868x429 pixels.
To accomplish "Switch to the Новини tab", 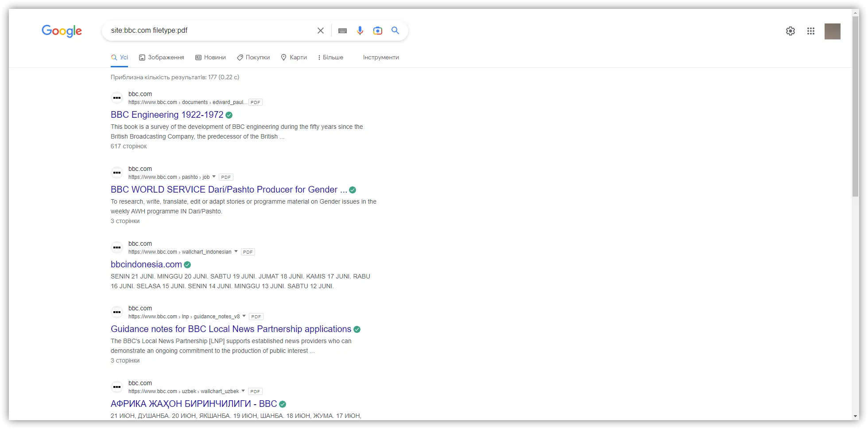I will (211, 58).
